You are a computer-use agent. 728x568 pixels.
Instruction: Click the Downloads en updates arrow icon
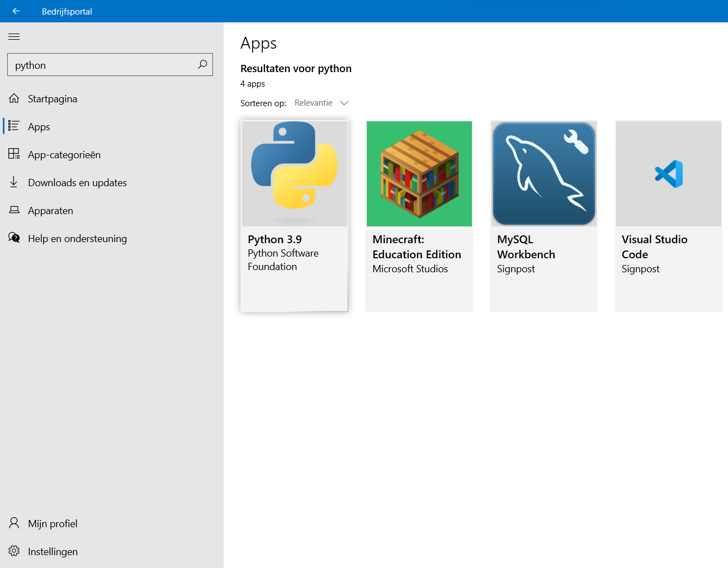click(14, 182)
